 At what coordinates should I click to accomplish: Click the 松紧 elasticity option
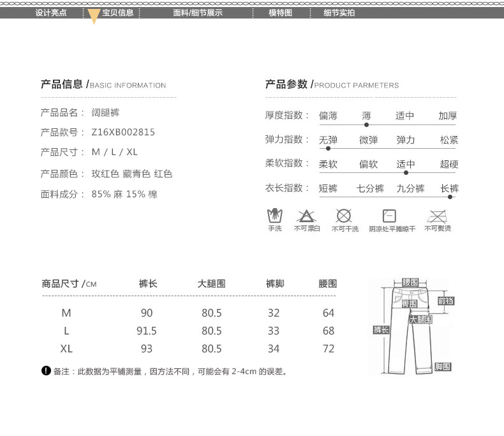click(449, 140)
